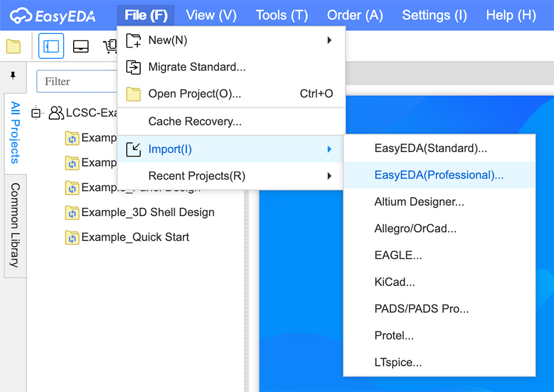Choose EasyEDA(Standard)... import option
The width and height of the screenshot is (554, 392).
pyautogui.click(x=439, y=148)
